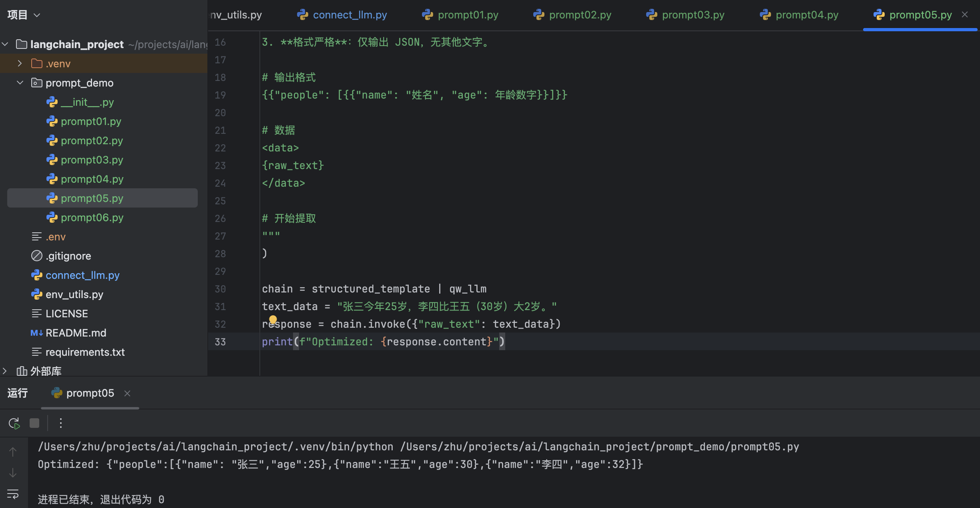
Task: Toggle soft-wrap icon in run console
Action: coord(13,494)
